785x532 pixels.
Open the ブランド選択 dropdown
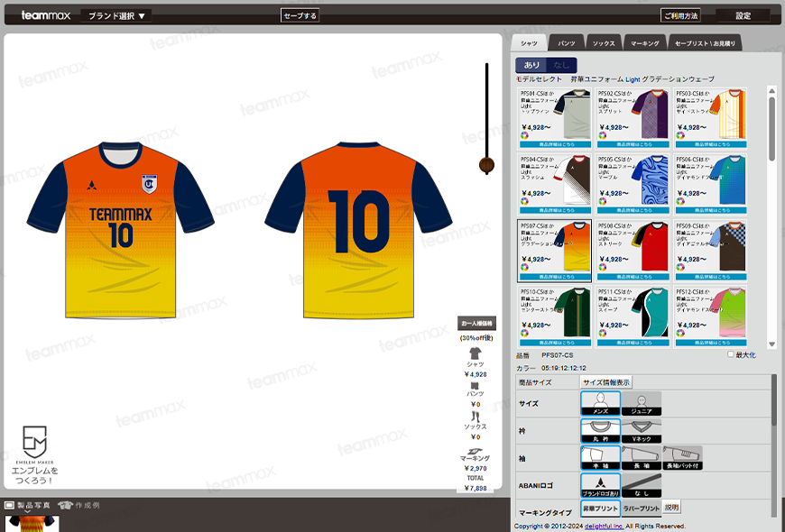[116, 15]
